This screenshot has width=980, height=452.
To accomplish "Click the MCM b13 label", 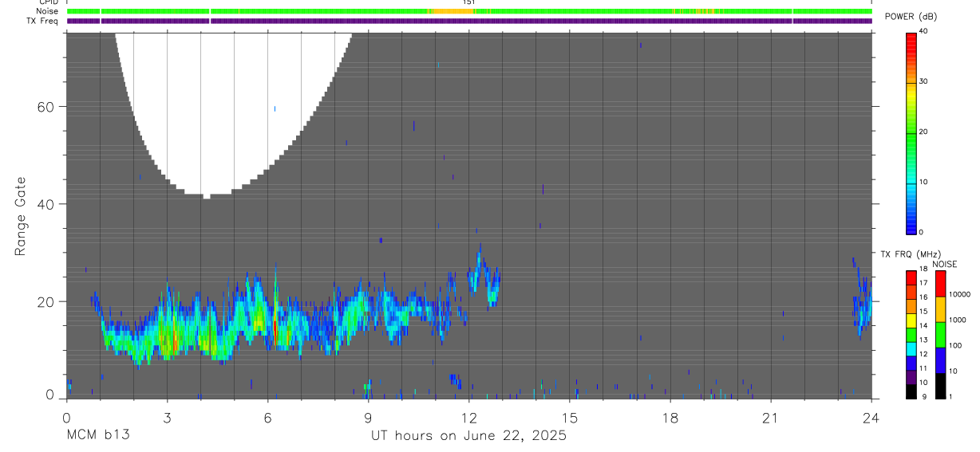I will 98,436.
